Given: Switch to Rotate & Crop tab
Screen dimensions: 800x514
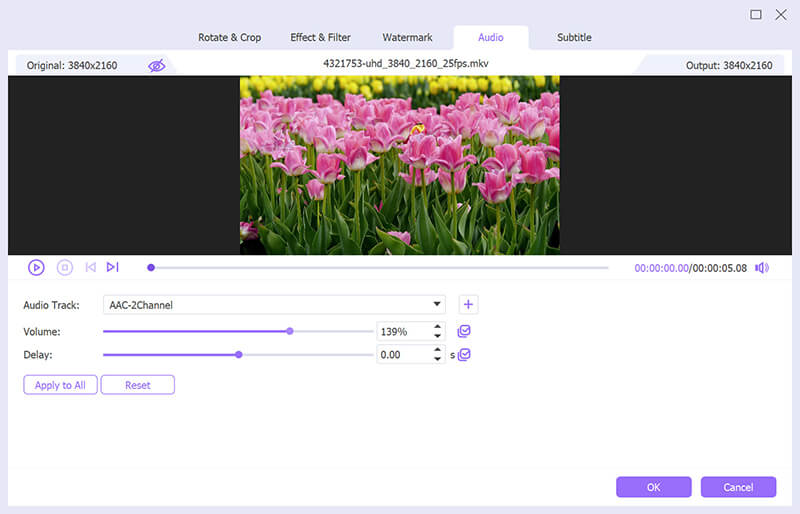Looking at the screenshot, I should 229,37.
